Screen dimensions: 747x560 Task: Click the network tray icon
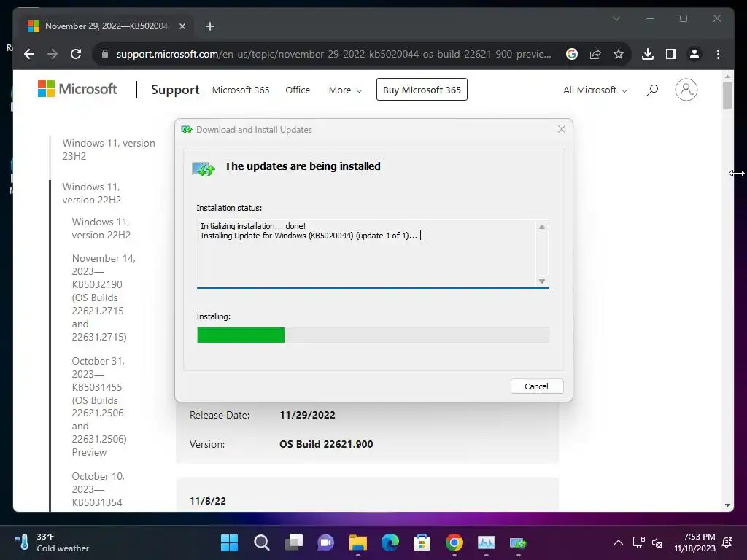click(x=638, y=542)
